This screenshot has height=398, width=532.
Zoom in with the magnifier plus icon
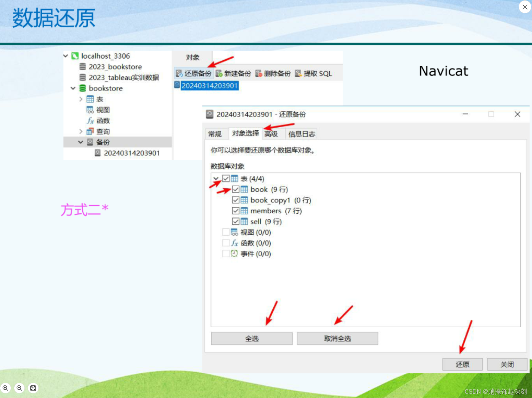6,388
